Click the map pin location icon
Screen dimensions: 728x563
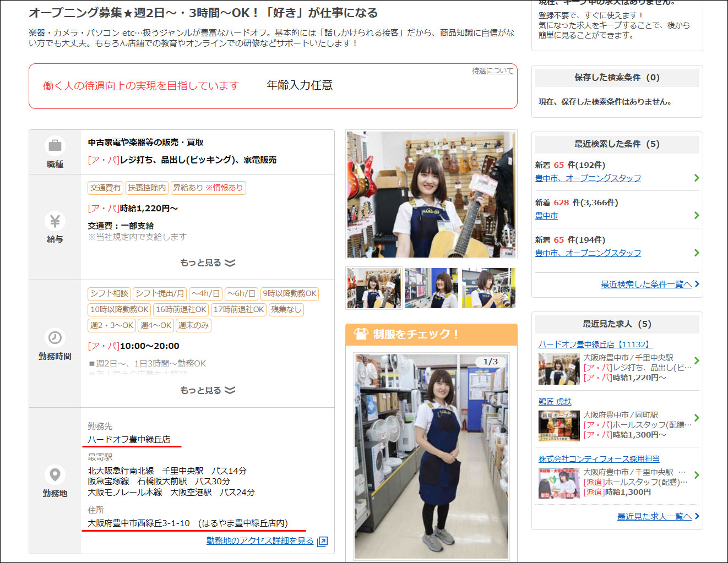[55, 474]
